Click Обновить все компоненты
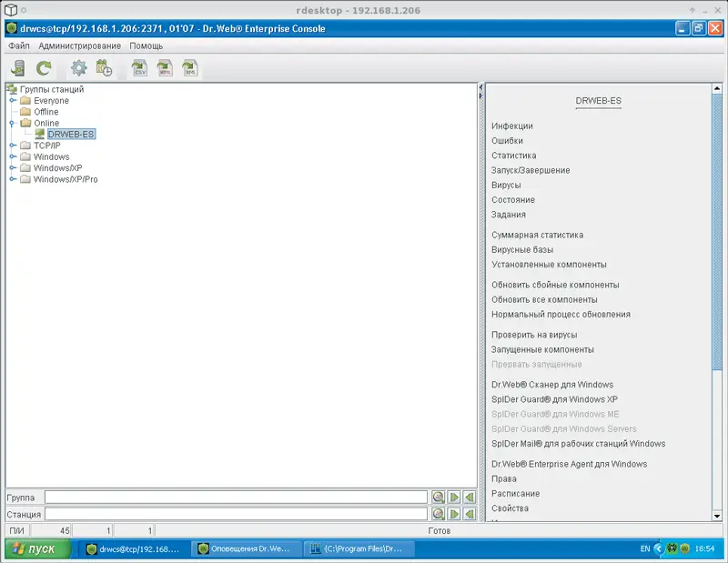Screen dimensions: 728x563 [x=544, y=300]
